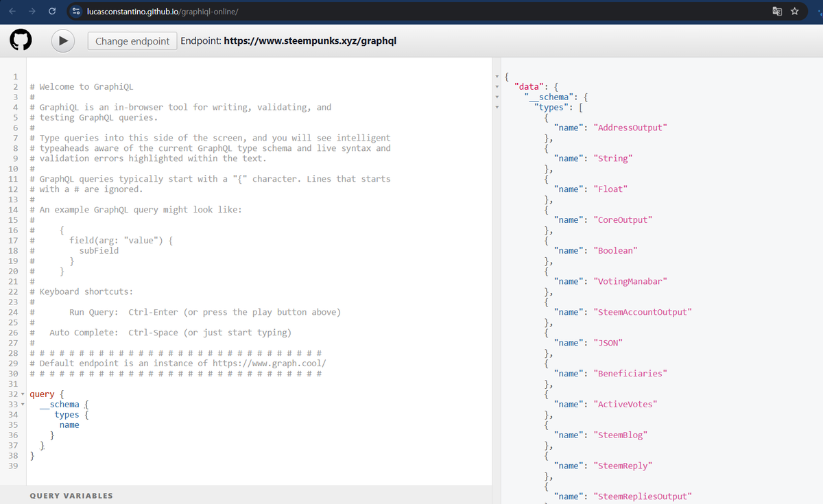Viewport: 823px width, 504px height.
Task: Collapse the query block fold arrow at line 32
Action: 24,394
